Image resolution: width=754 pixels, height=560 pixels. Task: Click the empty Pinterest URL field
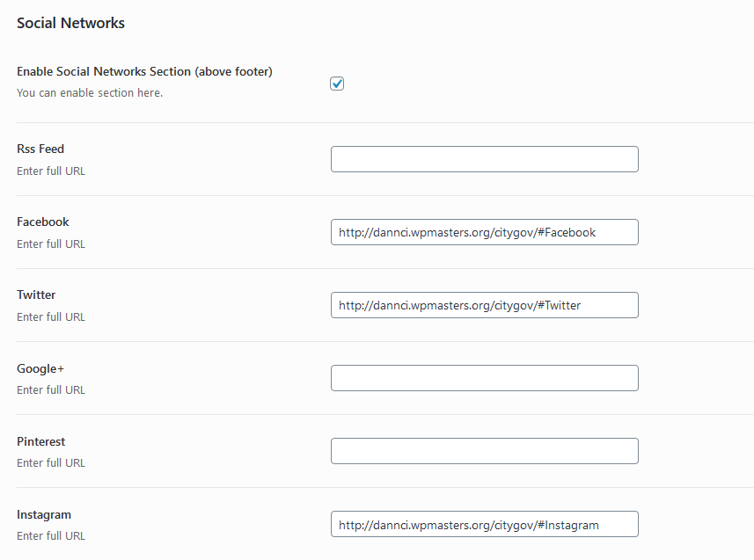click(x=484, y=451)
